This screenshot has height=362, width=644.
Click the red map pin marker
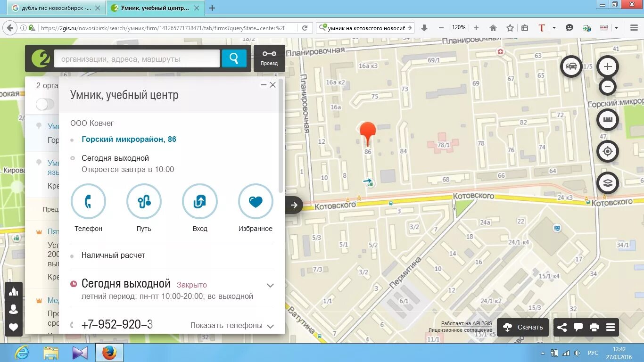368,133
